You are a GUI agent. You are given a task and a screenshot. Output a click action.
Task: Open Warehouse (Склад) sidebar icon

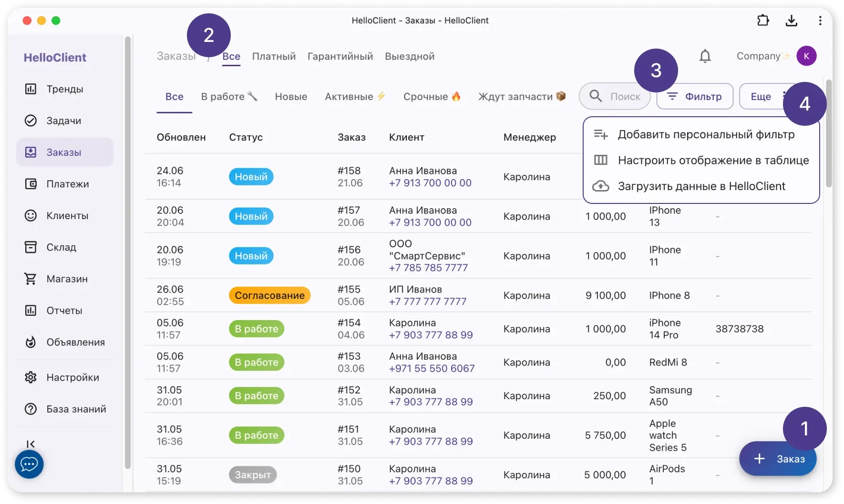(x=31, y=247)
